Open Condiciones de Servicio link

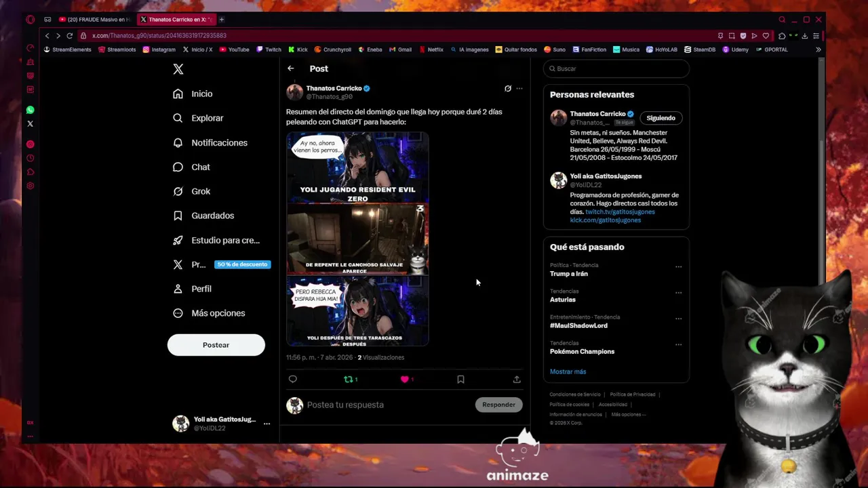[x=575, y=394]
